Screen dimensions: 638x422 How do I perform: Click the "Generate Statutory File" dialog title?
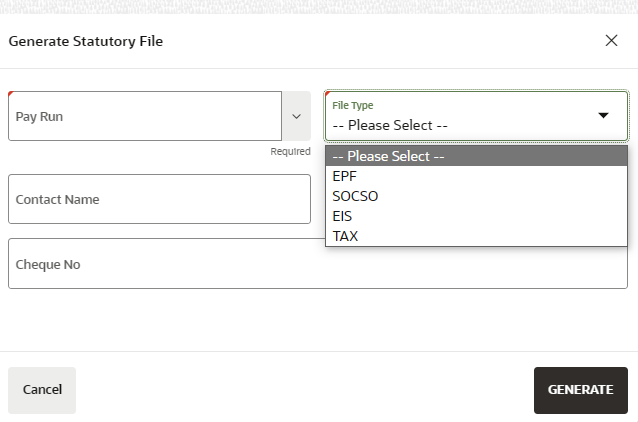pyautogui.click(x=86, y=41)
